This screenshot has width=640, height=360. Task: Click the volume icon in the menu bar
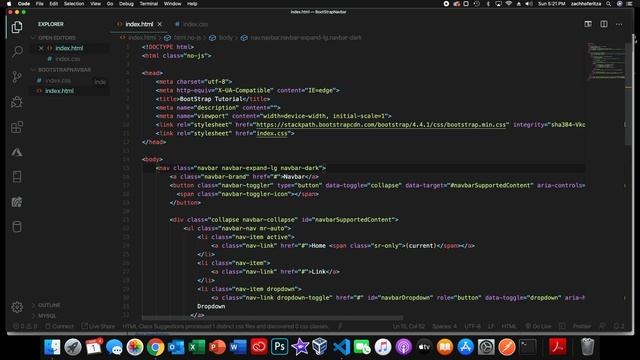coord(529,4)
